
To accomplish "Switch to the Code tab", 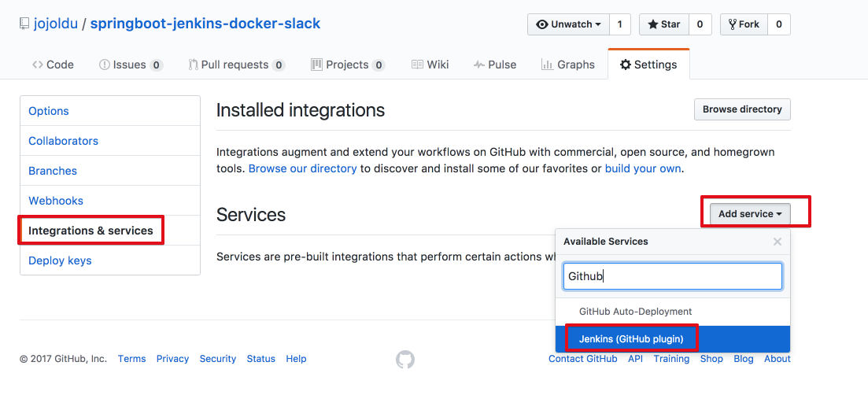I will 53,65.
